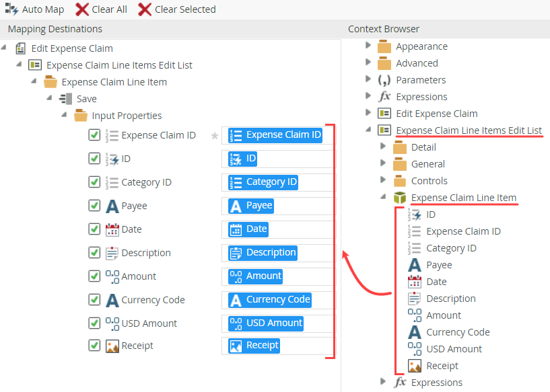
Task: Expand the Advanced folder in Context Browser
Action: 368,62
